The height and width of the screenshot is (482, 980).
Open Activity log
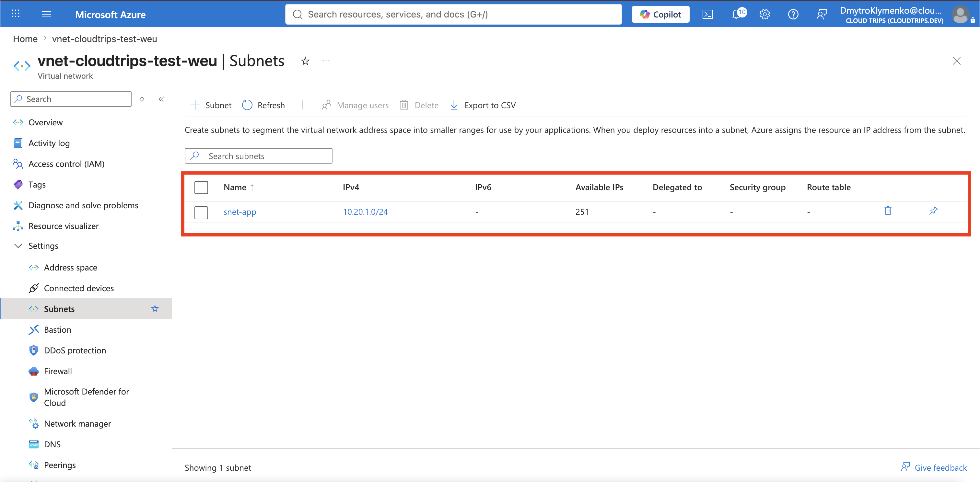(x=49, y=143)
